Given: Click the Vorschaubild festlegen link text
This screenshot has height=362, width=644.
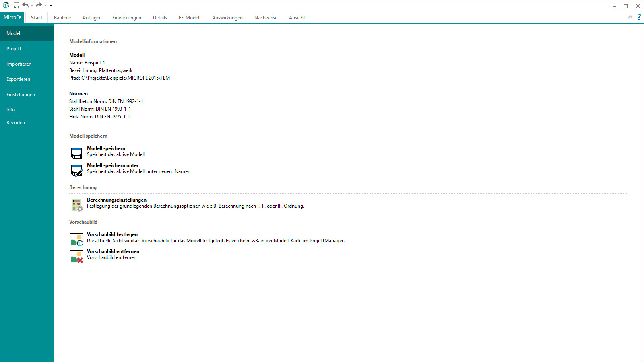Looking at the screenshot, I should click(112, 234).
